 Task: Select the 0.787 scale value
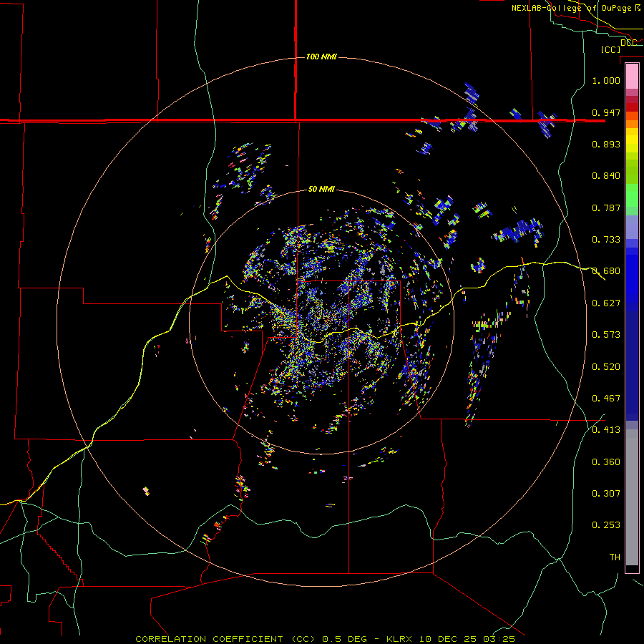tap(606, 208)
